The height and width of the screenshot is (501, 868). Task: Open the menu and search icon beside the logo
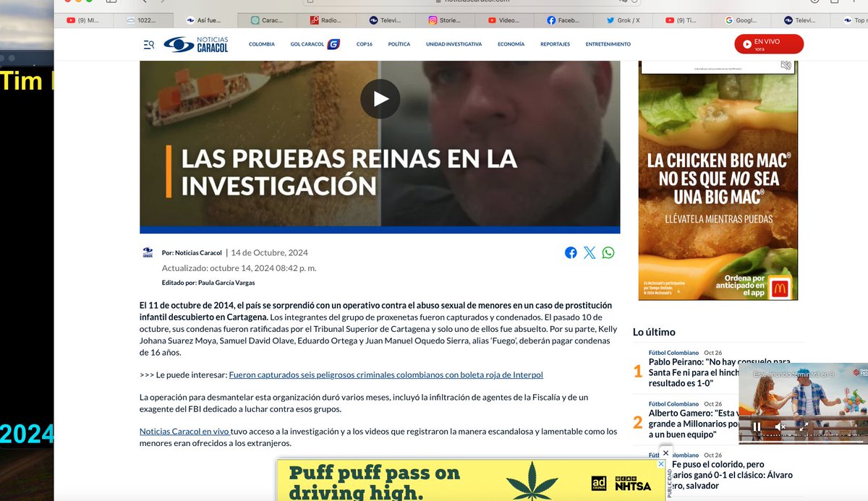point(148,45)
